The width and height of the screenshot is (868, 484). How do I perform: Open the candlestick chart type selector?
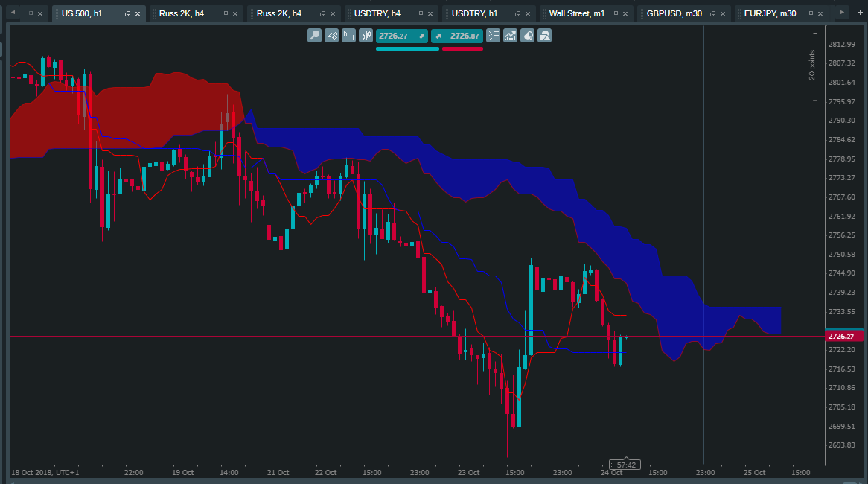pyautogui.click(x=366, y=36)
